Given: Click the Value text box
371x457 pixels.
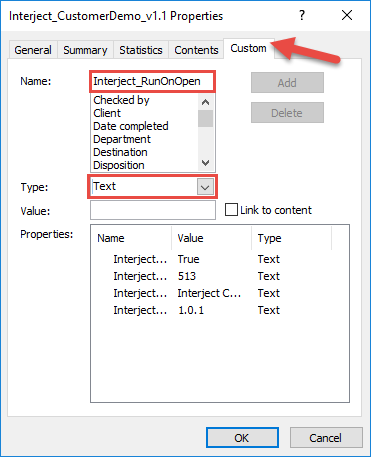Looking at the screenshot, I should tap(153, 210).
